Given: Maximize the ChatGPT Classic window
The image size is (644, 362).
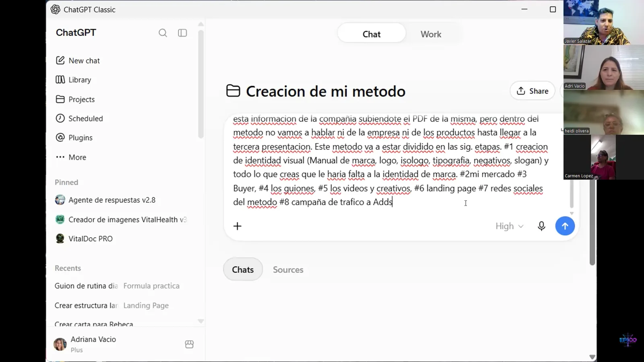Looking at the screenshot, I should click(x=553, y=9).
